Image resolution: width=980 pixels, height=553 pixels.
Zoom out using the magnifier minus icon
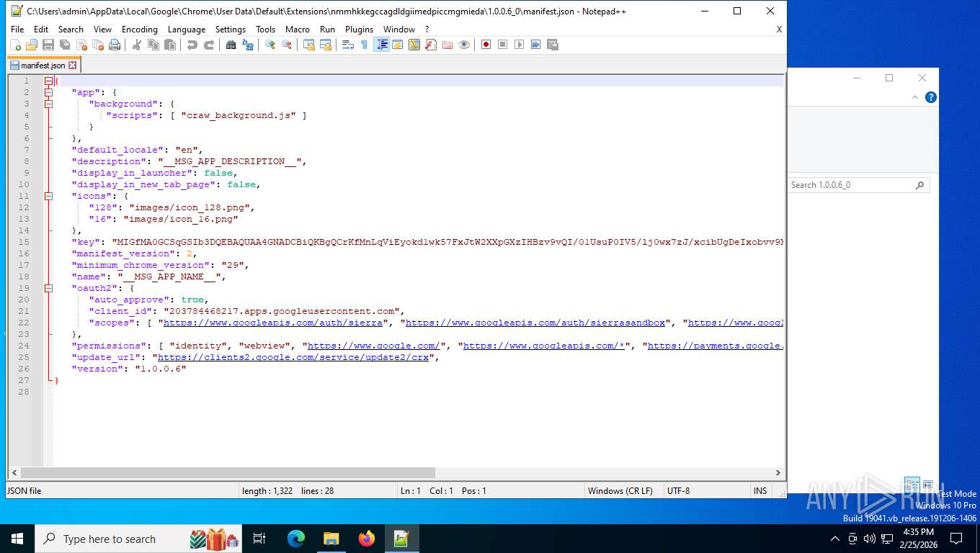coord(286,45)
